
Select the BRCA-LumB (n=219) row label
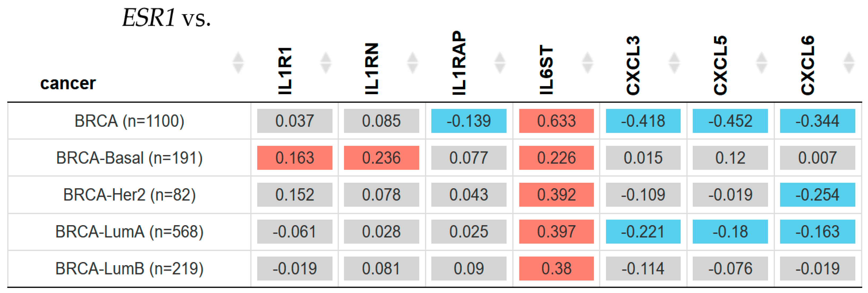coord(129,269)
